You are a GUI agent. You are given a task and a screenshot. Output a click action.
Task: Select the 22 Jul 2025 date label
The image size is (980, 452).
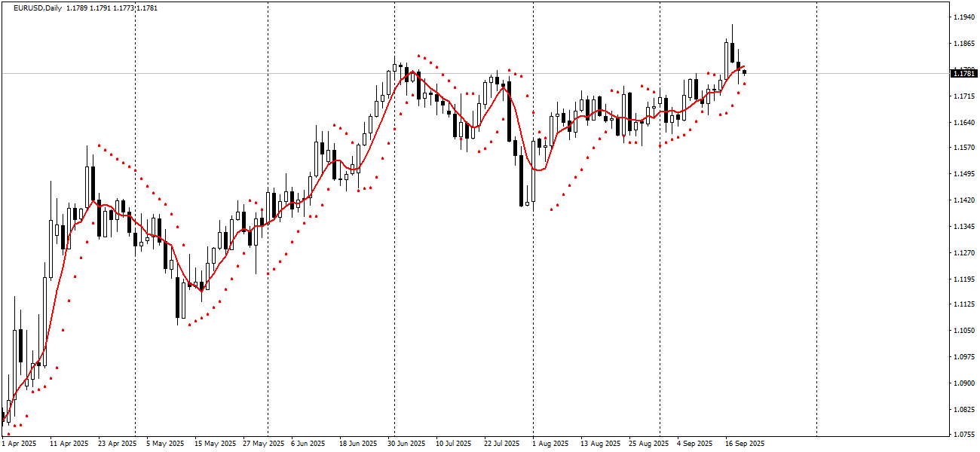click(501, 444)
